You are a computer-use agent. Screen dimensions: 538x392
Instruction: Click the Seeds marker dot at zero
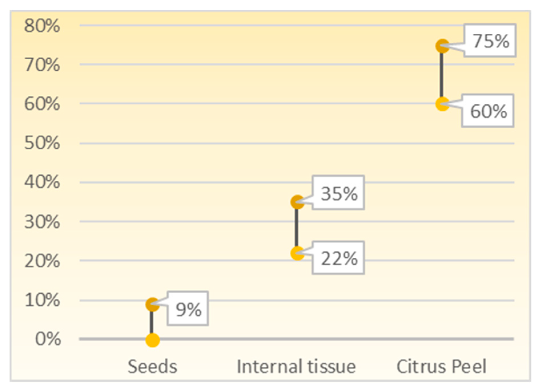[152, 340]
